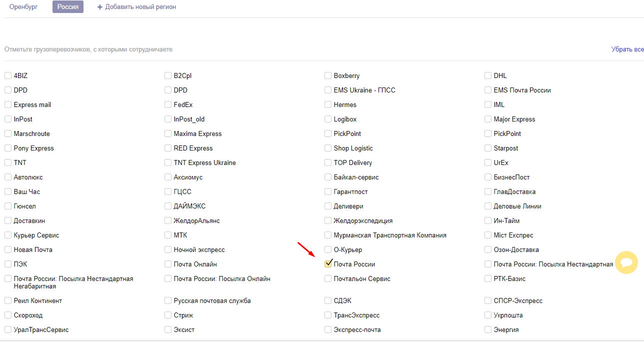Tick the ЖелдорАльянс checkbox
Viewport: 644px width, 342px height.
click(x=168, y=220)
